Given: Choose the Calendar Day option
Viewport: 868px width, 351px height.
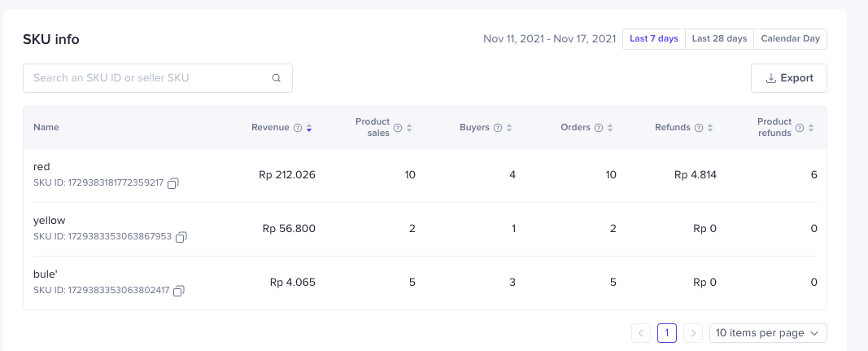Looking at the screenshot, I should click(x=790, y=39).
